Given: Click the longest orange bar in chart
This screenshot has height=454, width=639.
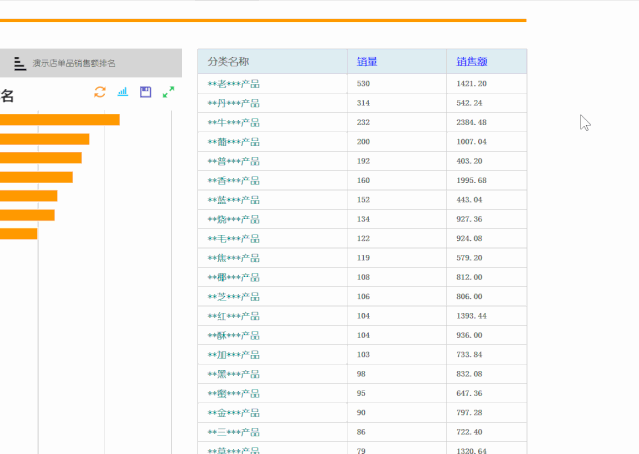Looking at the screenshot, I should (x=60, y=120).
